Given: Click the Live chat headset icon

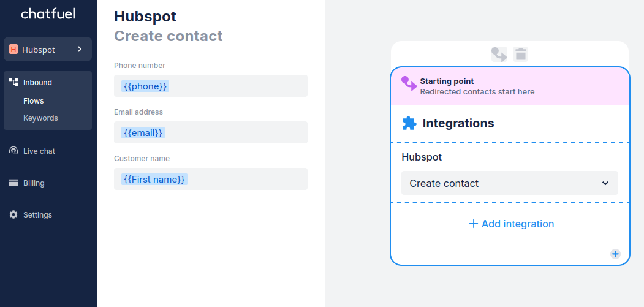Looking at the screenshot, I should click(x=13, y=151).
